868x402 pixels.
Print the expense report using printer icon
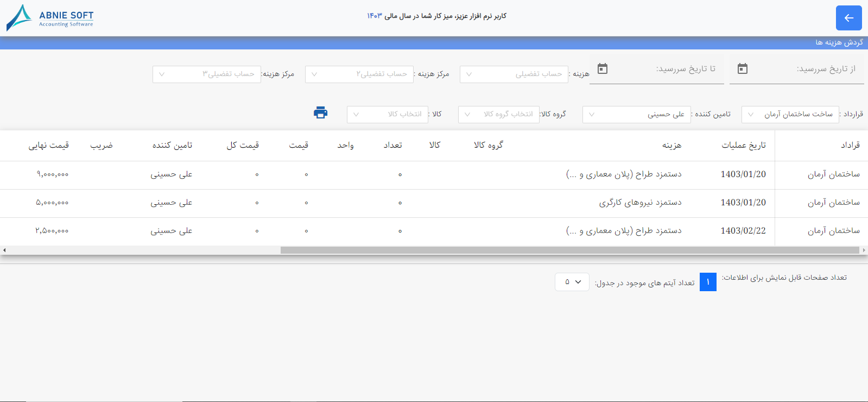click(321, 112)
